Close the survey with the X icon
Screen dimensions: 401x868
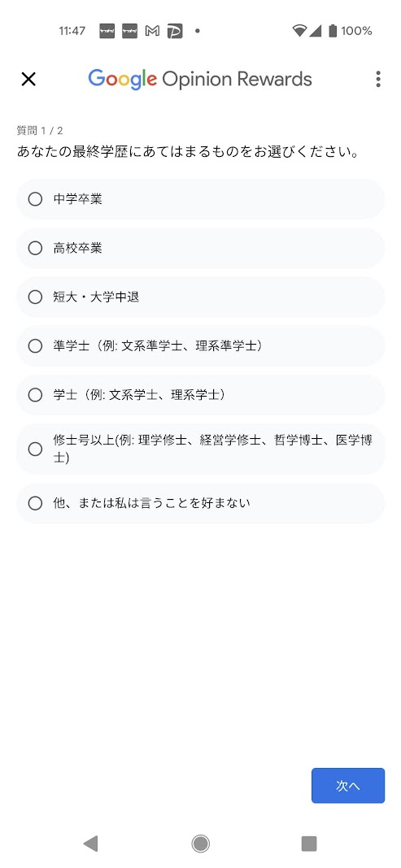[x=28, y=79]
